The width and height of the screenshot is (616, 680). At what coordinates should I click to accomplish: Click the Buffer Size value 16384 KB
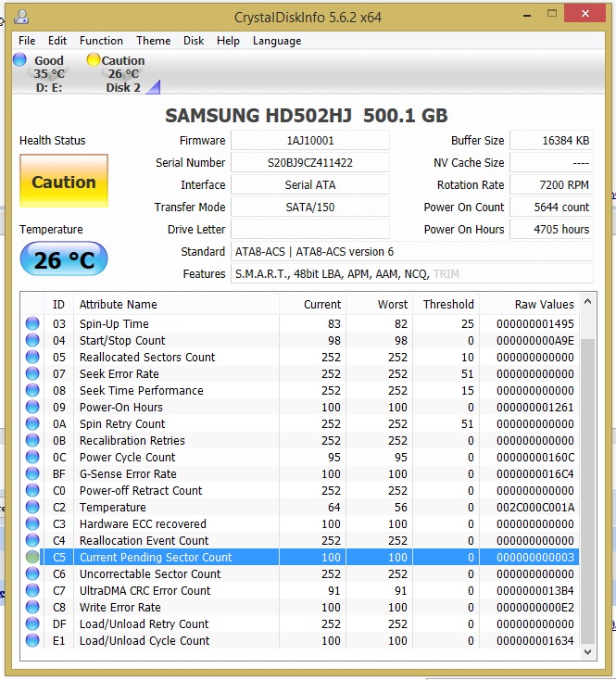pyautogui.click(x=551, y=141)
